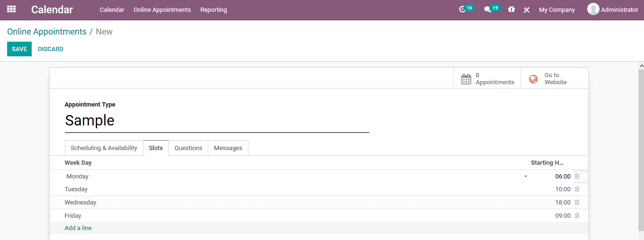Open the Administrator user menu
Image resolution: width=644 pixels, height=240 pixels.
[613, 9]
